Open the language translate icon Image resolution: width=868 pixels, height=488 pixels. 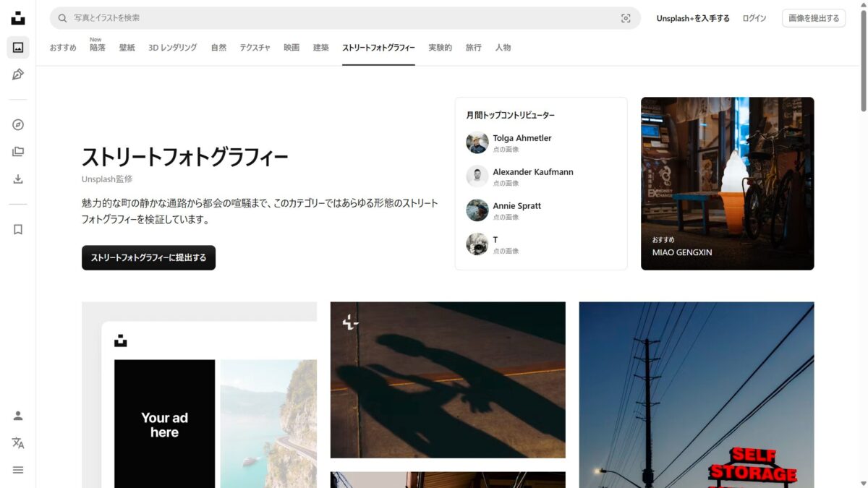18,443
